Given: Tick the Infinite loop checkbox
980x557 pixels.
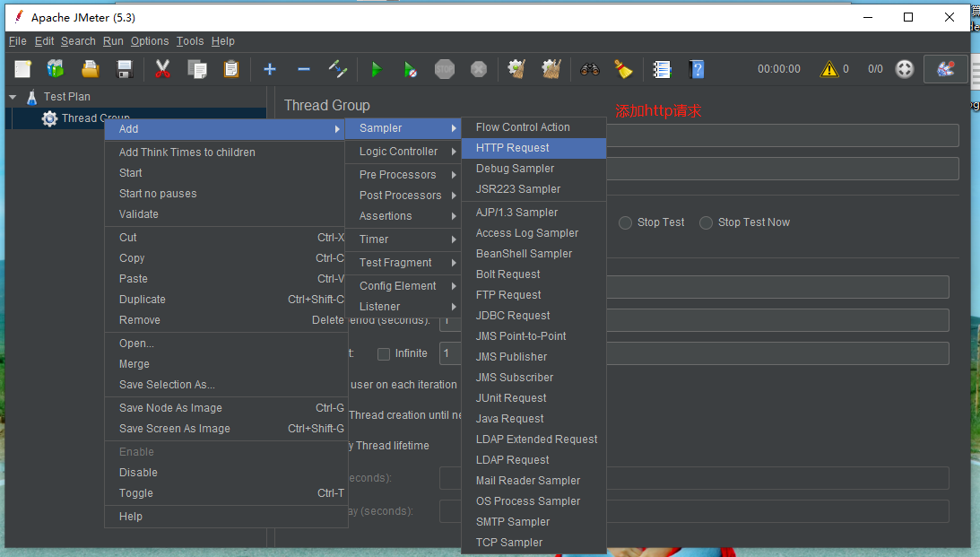Looking at the screenshot, I should coord(384,353).
